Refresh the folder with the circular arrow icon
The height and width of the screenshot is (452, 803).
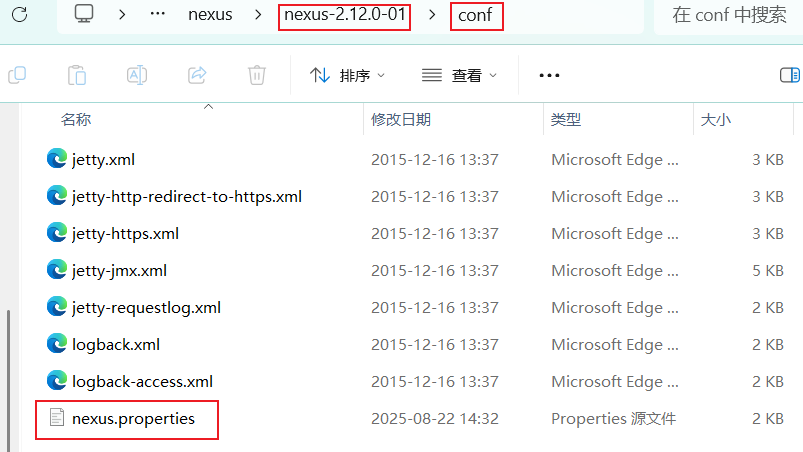click(x=19, y=14)
